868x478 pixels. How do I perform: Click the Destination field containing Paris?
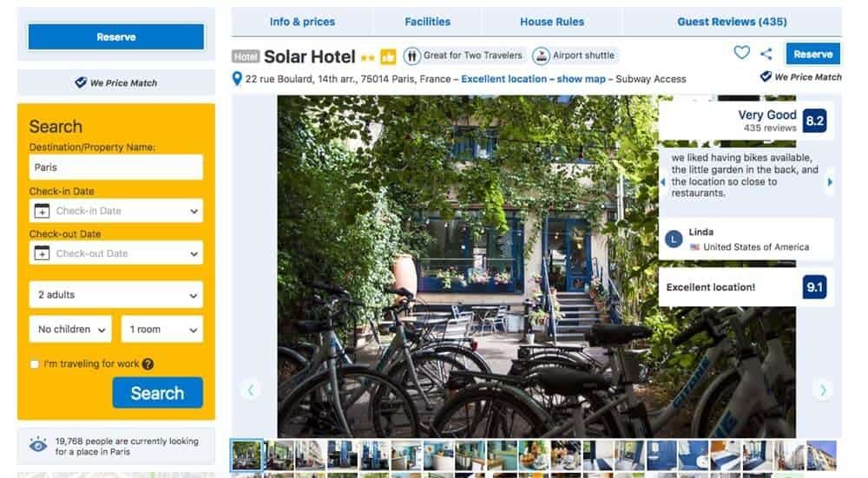116,167
